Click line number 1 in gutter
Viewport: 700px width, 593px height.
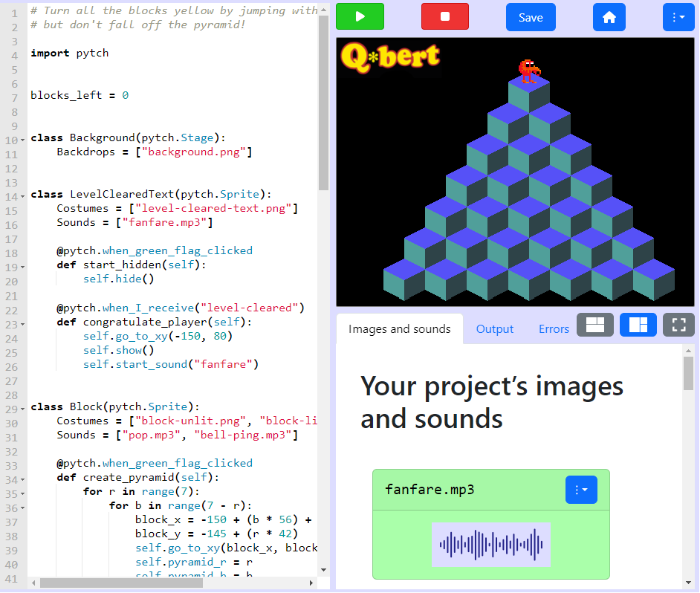[14, 13]
